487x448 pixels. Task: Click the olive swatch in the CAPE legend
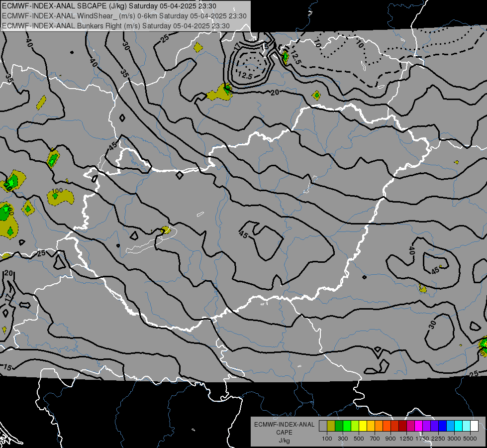331,426
